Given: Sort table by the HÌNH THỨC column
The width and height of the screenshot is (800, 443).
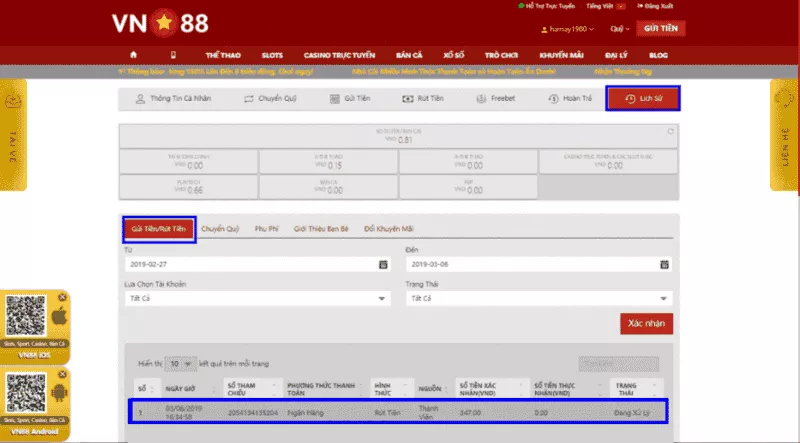Looking at the screenshot, I should click(391, 389).
